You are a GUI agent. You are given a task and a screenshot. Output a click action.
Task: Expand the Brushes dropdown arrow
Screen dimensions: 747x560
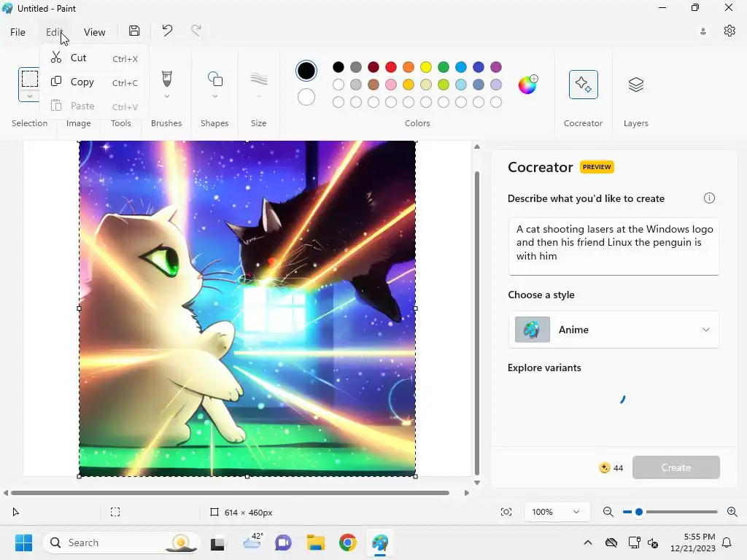(x=167, y=96)
